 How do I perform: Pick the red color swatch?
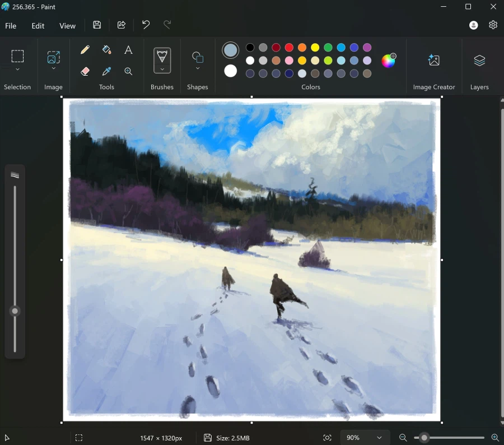[x=289, y=48]
